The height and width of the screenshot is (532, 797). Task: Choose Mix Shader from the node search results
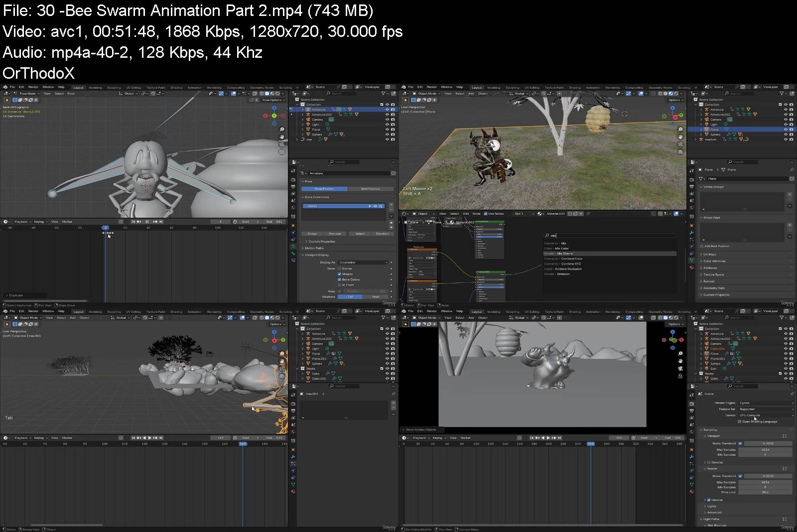[x=609, y=254]
